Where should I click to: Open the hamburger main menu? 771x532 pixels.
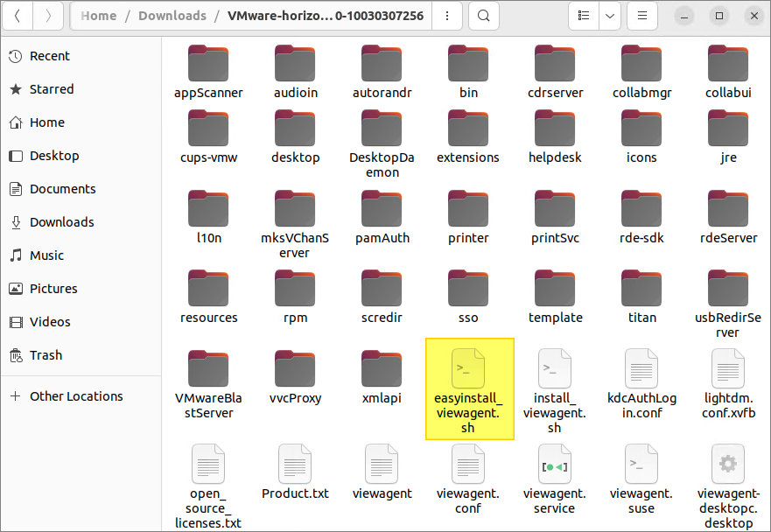642,16
